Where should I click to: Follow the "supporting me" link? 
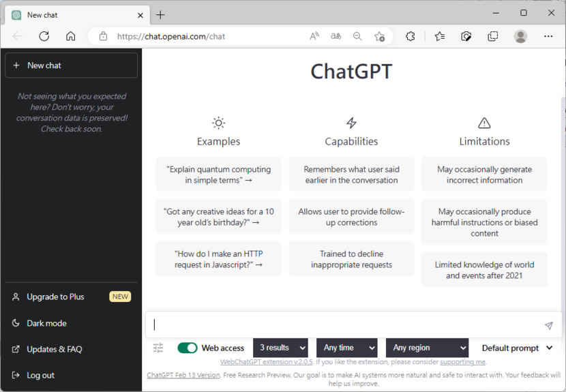[x=463, y=362]
